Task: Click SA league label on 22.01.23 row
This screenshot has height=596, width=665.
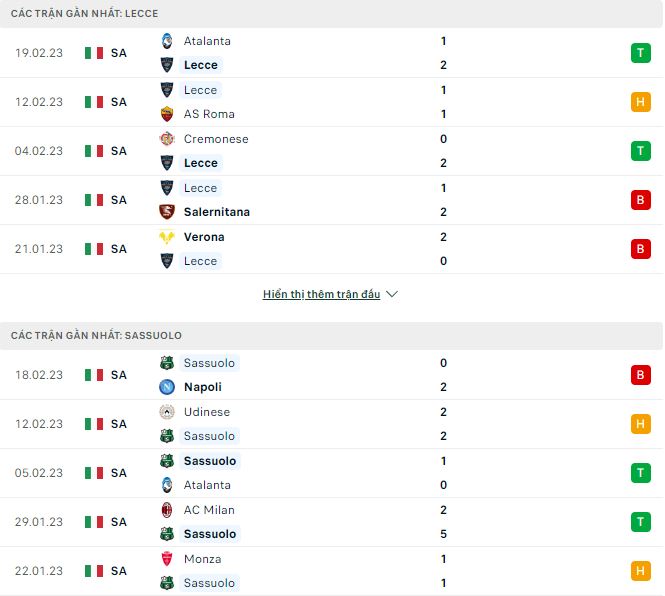Action: pyautogui.click(x=119, y=571)
